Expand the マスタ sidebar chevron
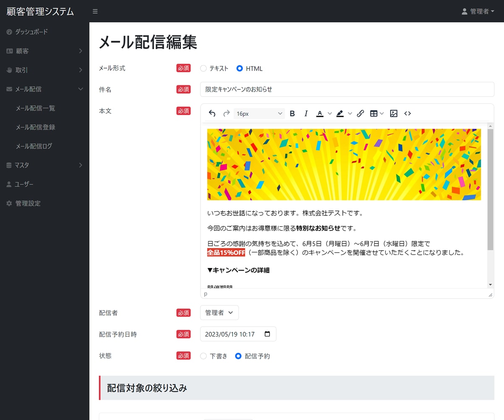This screenshot has width=504, height=420. click(81, 165)
